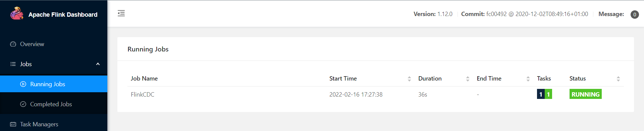
Task: Sort by Duration using sorter arrows
Action: point(468,79)
